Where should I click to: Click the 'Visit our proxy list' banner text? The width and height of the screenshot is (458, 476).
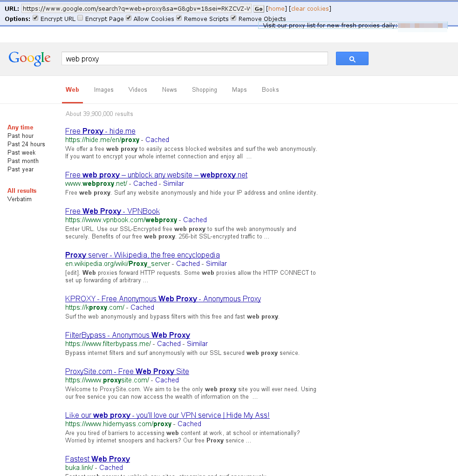(x=330, y=26)
